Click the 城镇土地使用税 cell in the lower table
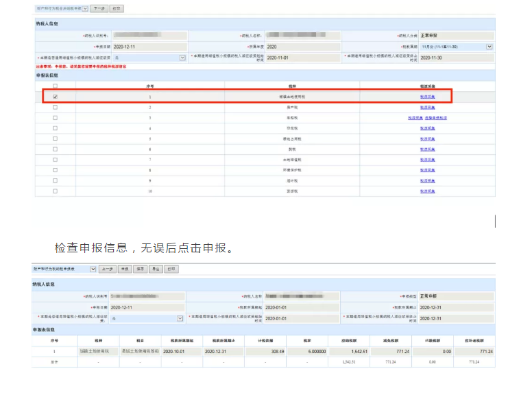This screenshot has height=408, width=532. [99, 351]
